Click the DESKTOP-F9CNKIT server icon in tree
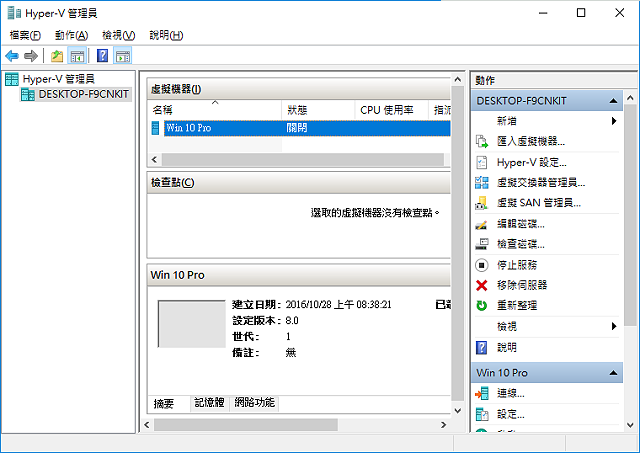 tap(28, 95)
